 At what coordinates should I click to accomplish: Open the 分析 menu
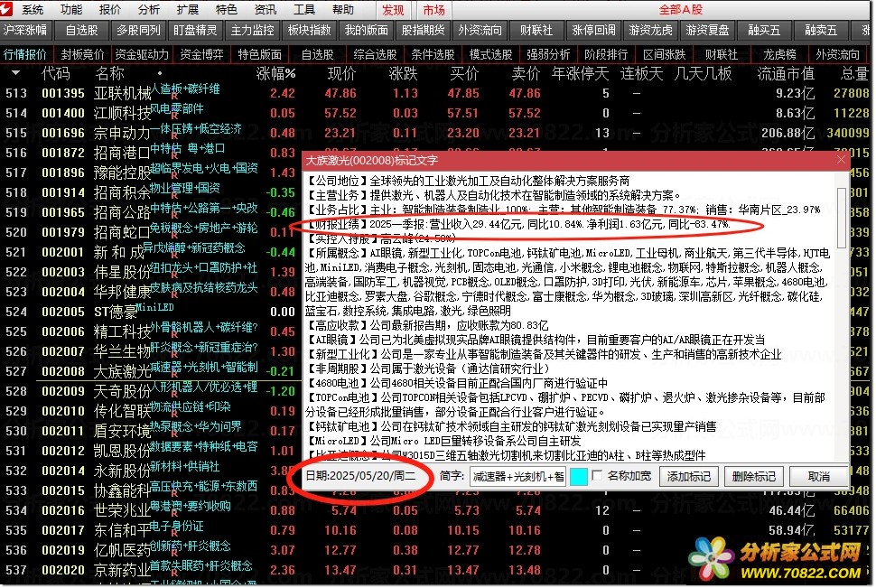[x=149, y=9]
